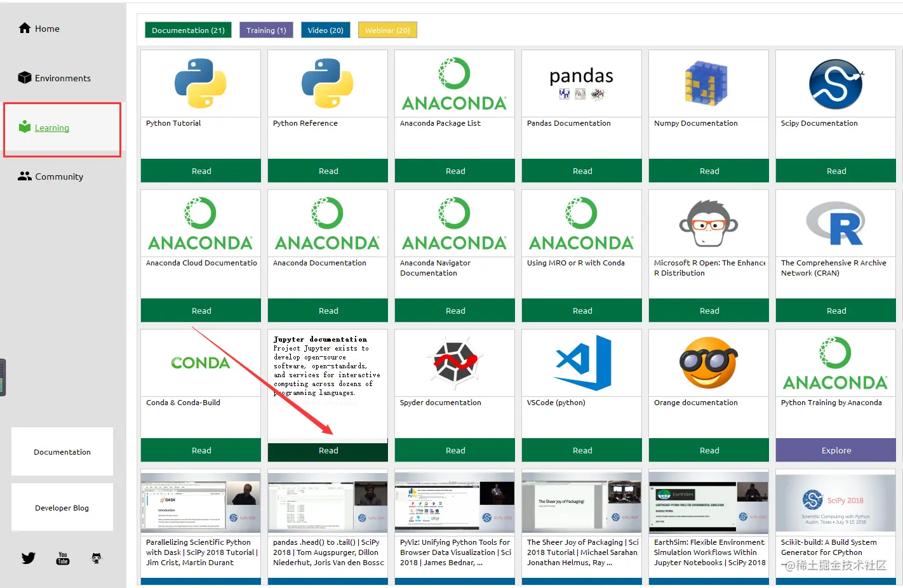This screenshot has width=903, height=588.
Task: Click the Anaconda Cloud Documentation logo
Action: [201, 224]
